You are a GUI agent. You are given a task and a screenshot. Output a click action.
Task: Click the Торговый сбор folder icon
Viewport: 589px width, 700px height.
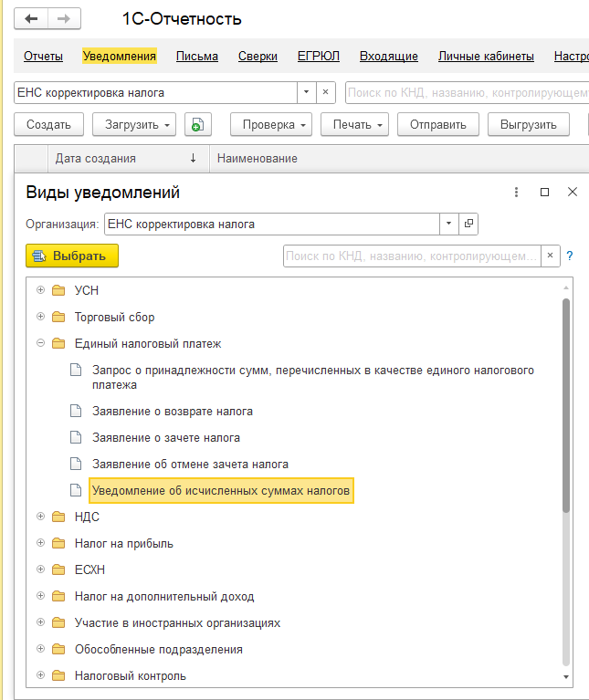(58, 317)
